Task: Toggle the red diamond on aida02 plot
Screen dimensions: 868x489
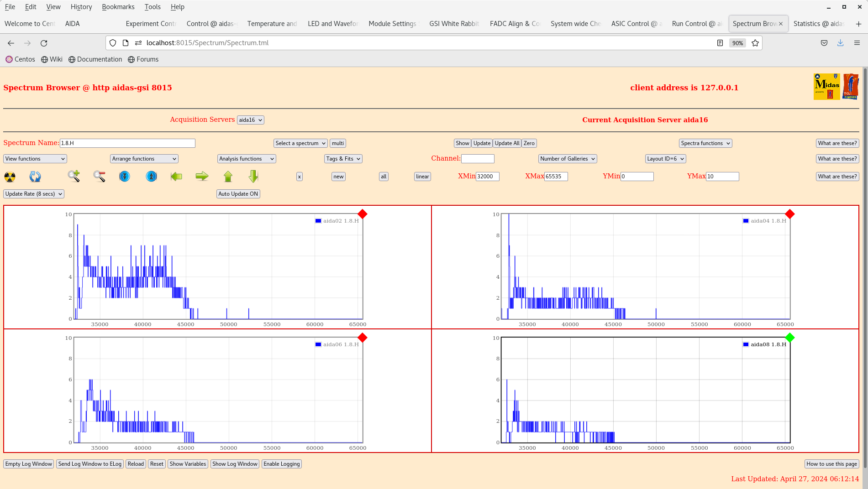Action: coord(363,214)
